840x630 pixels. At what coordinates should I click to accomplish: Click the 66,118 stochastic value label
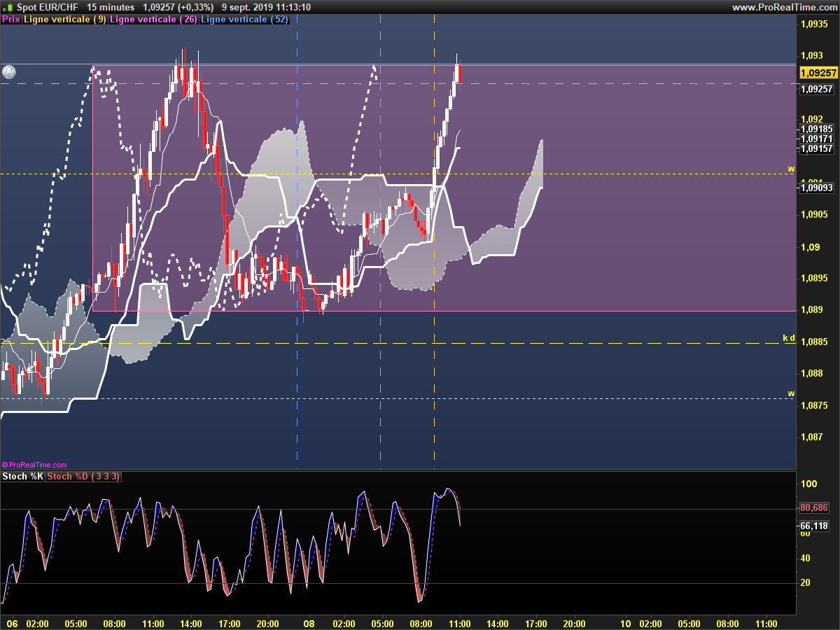(x=814, y=526)
